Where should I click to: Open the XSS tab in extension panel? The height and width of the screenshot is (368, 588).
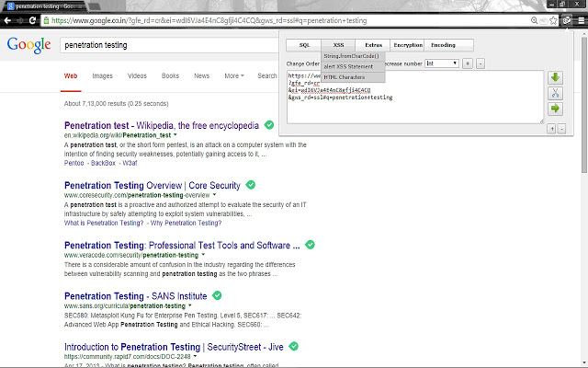tap(338, 45)
